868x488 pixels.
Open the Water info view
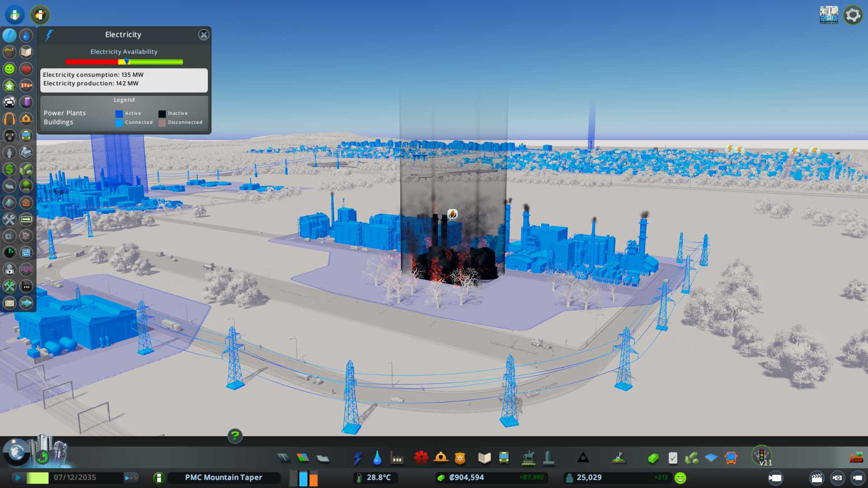pyautogui.click(x=26, y=35)
